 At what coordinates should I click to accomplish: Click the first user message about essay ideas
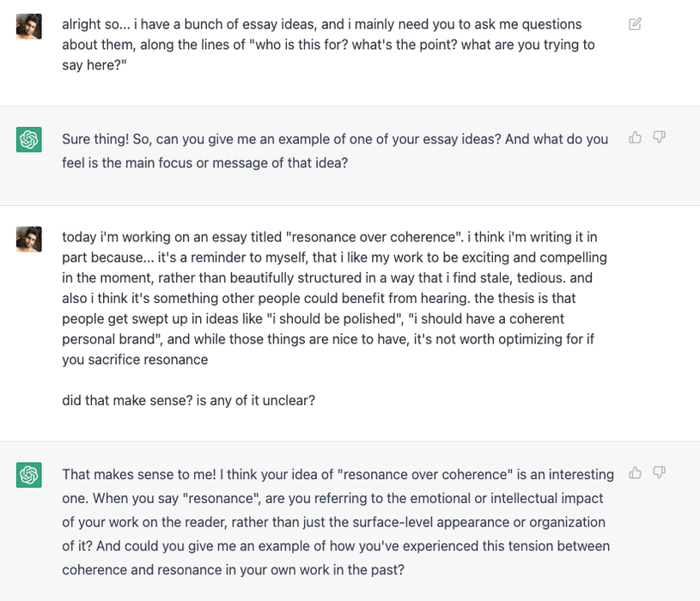329,45
